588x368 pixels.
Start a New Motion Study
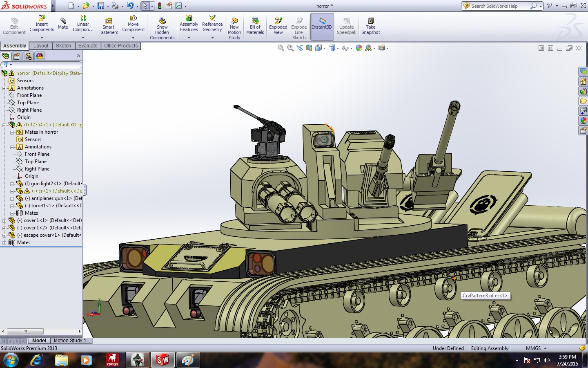[234, 29]
